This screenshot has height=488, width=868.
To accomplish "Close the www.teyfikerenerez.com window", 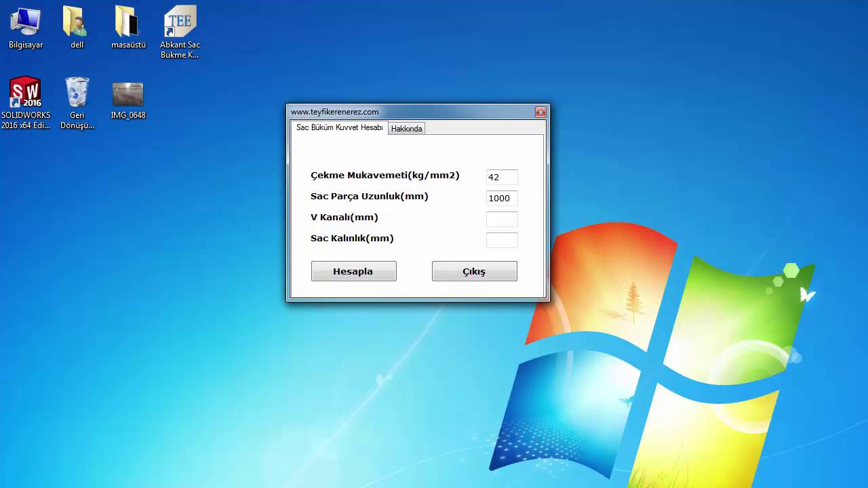I will (x=540, y=113).
